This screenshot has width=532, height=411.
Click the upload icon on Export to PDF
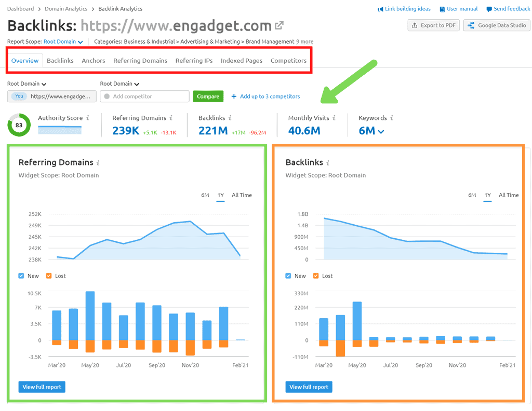pyautogui.click(x=415, y=25)
